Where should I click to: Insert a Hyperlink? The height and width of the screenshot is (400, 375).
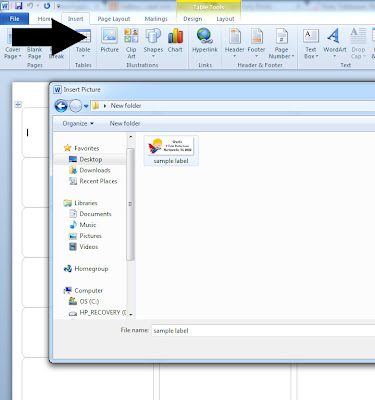coord(205,41)
